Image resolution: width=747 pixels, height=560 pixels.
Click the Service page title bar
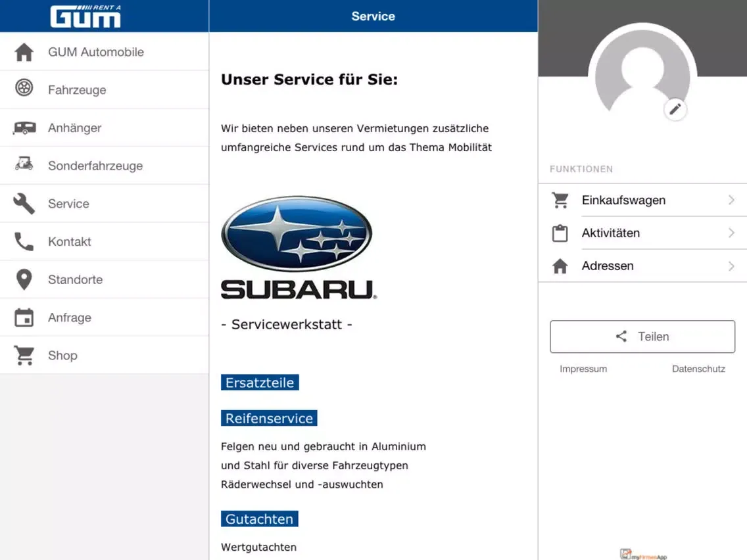pos(373,16)
